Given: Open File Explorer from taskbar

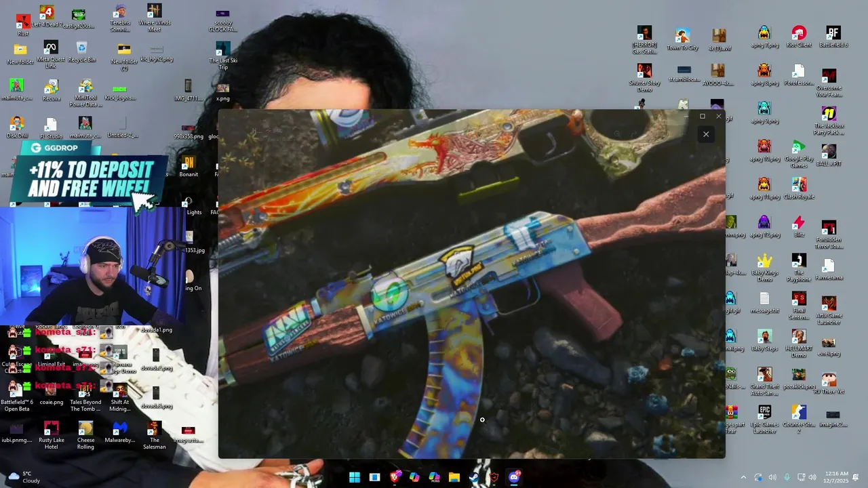Looking at the screenshot, I should [454, 477].
